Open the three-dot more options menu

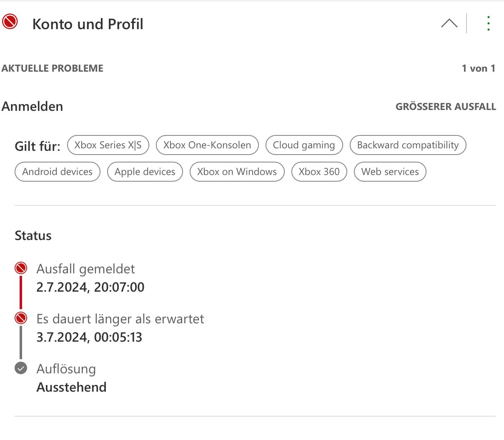point(488,23)
